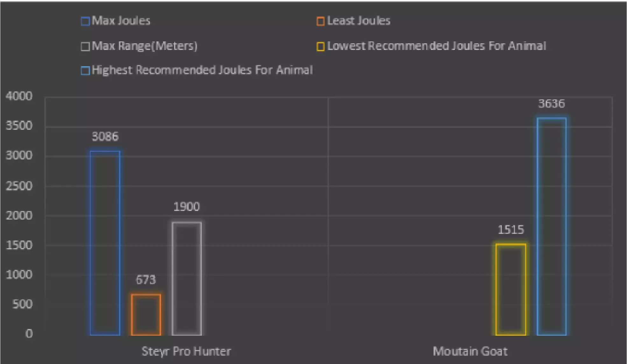The height and width of the screenshot is (364, 627).
Task: Click the 3636 data label
Action: click(x=552, y=104)
